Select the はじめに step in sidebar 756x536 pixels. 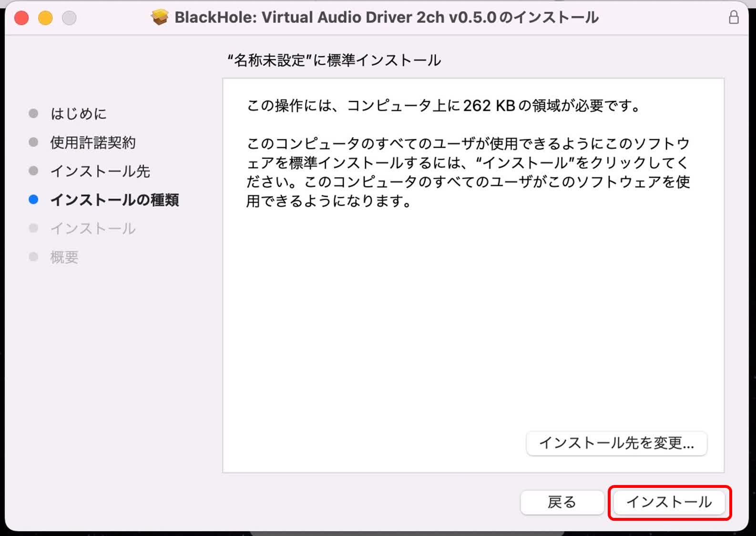[79, 114]
